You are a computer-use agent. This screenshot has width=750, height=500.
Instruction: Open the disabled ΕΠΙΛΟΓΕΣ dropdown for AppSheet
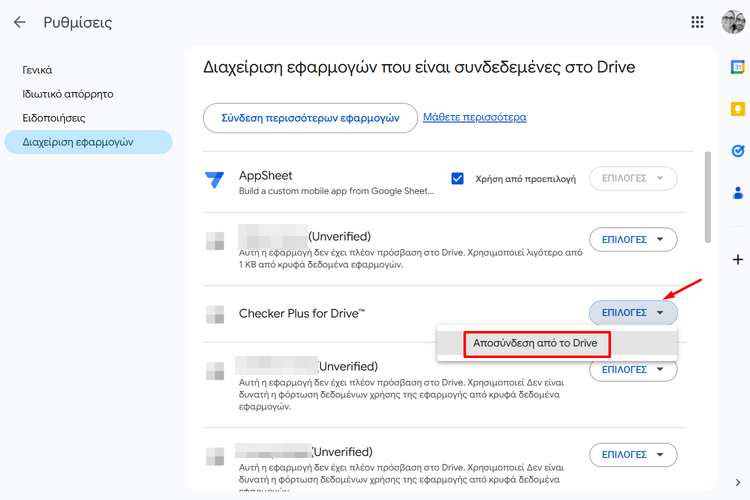coord(633,178)
